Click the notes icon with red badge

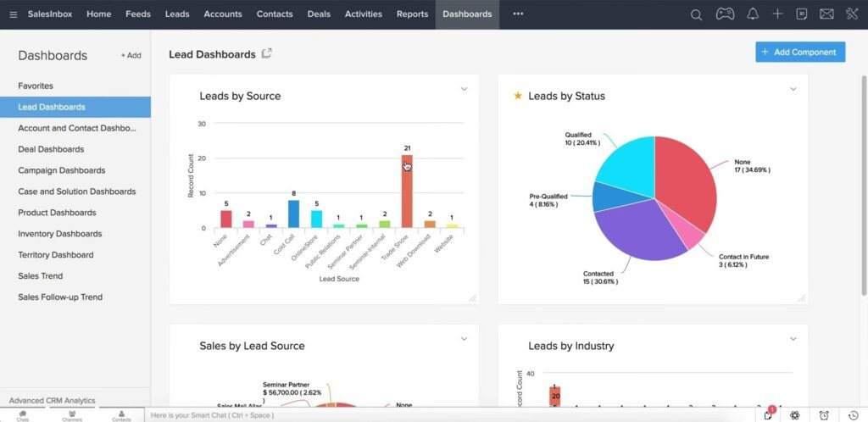tap(769, 415)
